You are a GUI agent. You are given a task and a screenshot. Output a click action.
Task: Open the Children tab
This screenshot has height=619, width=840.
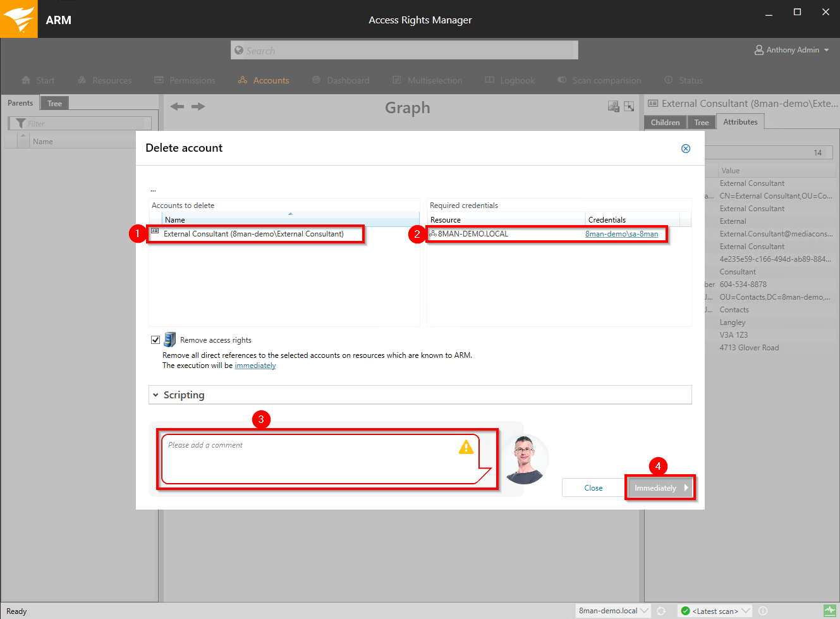point(665,123)
